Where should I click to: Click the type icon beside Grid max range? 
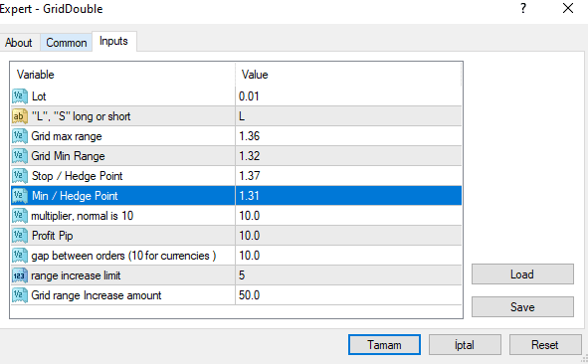[x=20, y=136]
